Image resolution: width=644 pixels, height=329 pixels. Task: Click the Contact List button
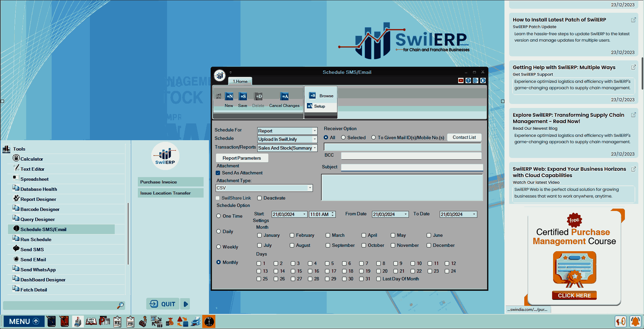464,137
